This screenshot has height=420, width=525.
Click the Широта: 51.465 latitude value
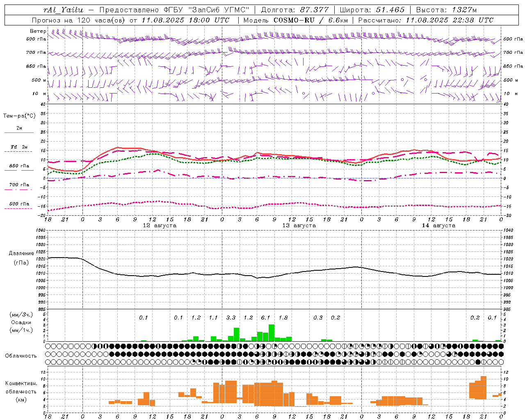click(x=372, y=10)
